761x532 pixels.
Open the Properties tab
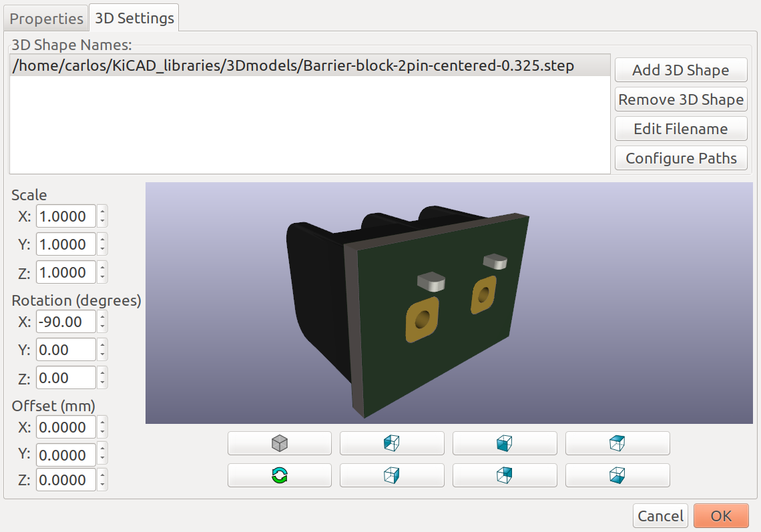click(x=46, y=19)
